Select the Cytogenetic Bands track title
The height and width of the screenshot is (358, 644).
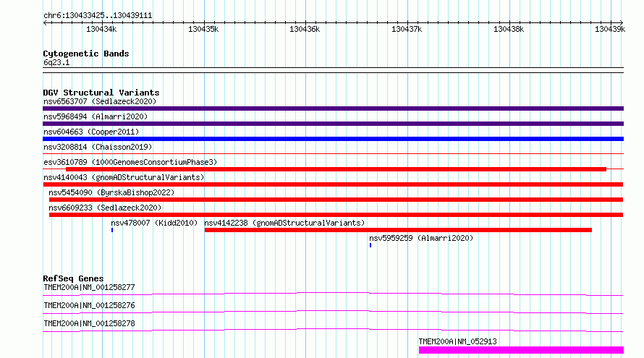tap(86, 54)
